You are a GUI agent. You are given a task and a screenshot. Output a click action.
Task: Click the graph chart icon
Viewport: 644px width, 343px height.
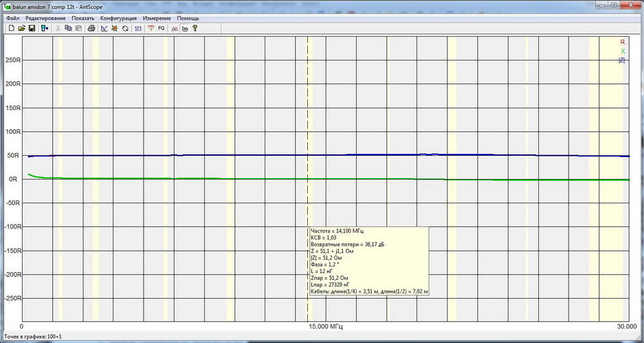point(104,28)
